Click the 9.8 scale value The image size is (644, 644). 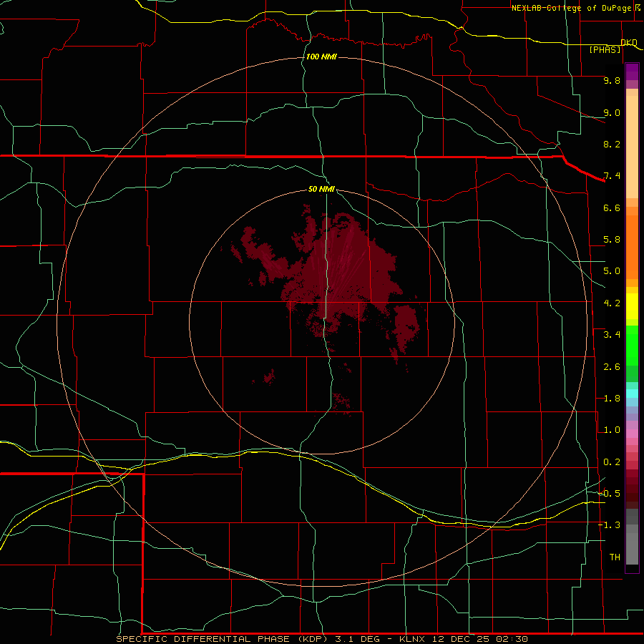point(612,80)
